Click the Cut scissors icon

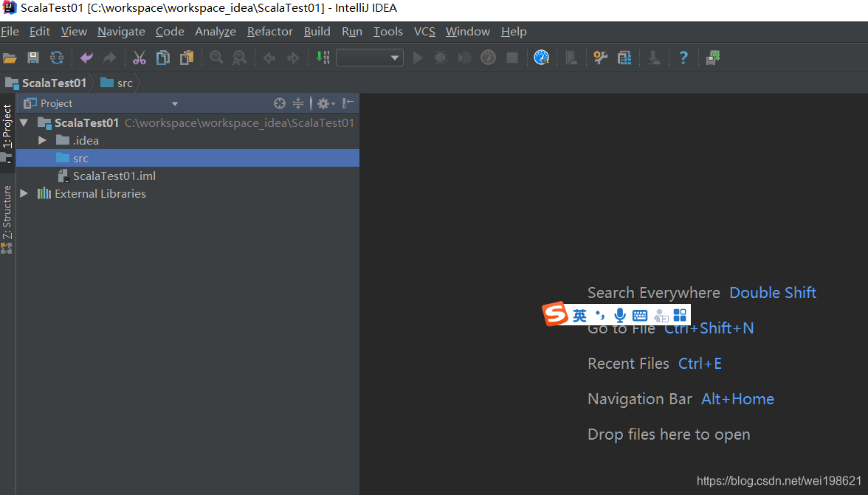(139, 58)
